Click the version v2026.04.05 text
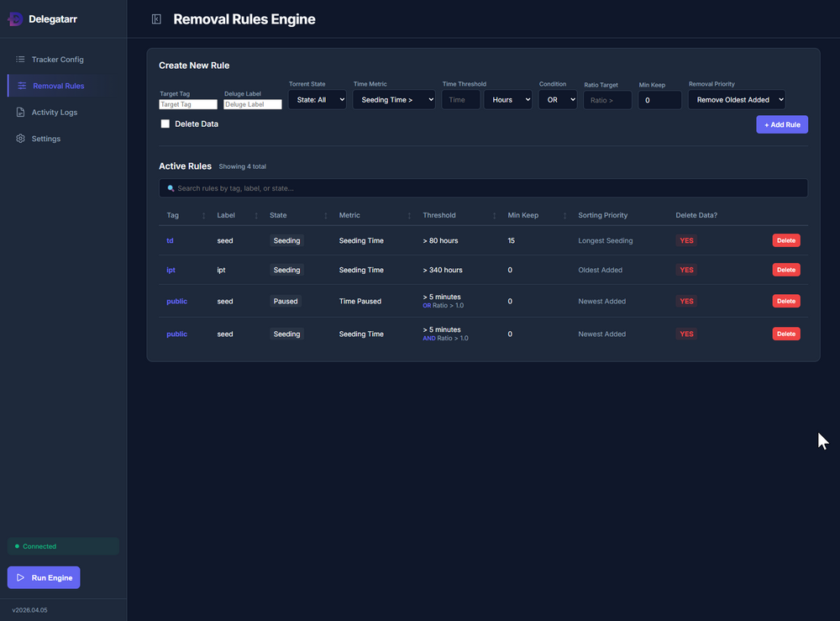Image resolution: width=840 pixels, height=621 pixels. pos(30,610)
